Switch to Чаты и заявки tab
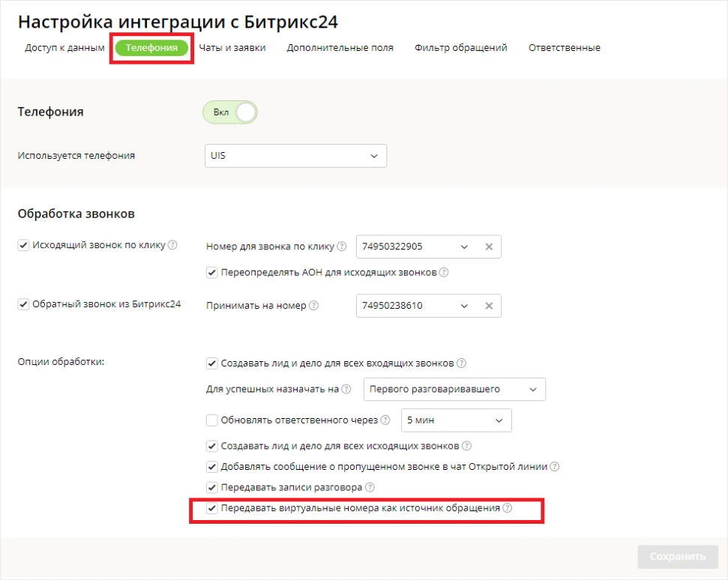Viewport: 728px width, 580px height. (232, 47)
